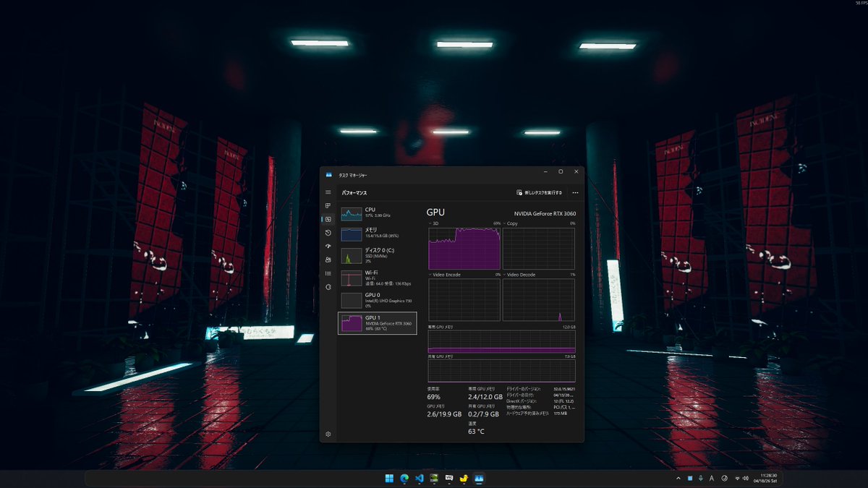Image resolution: width=868 pixels, height=488 pixels.
Task: Click the 69% utilization value
Action: (434, 397)
